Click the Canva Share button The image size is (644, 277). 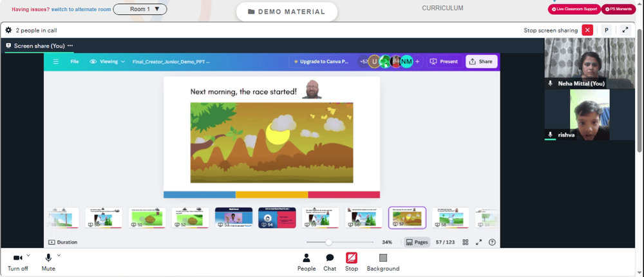tap(481, 62)
